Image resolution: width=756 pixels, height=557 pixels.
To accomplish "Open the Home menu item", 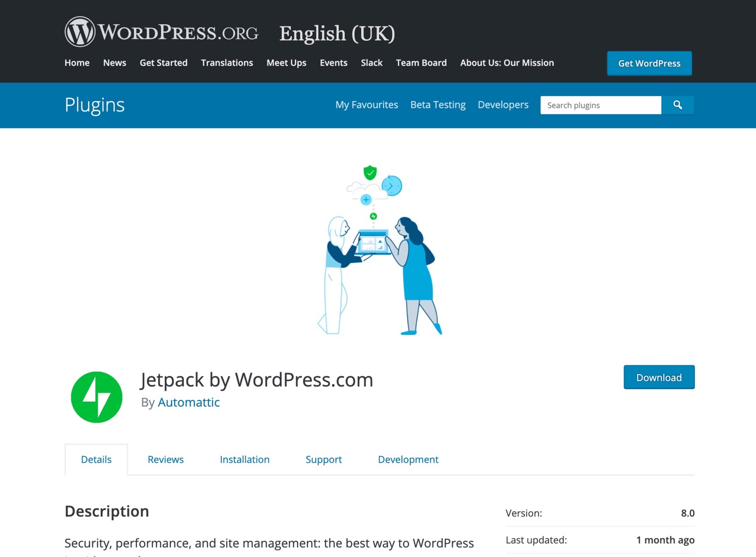I will point(77,63).
